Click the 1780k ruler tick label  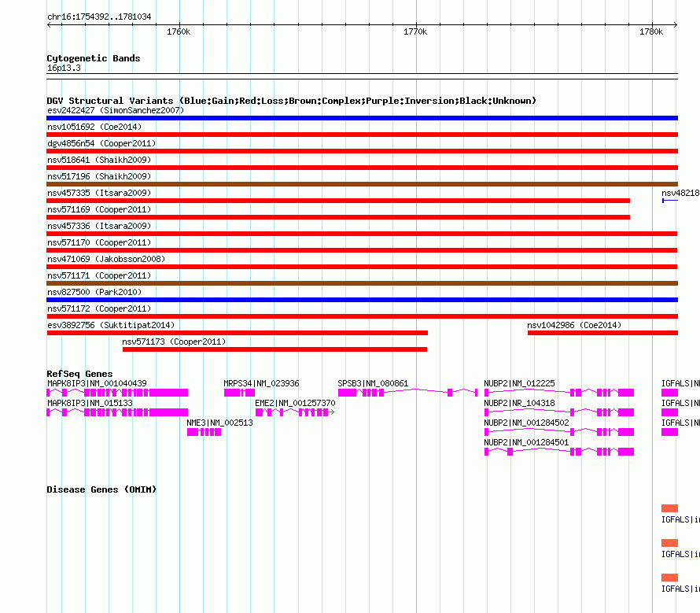pyautogui.click(x=651, y=31)
